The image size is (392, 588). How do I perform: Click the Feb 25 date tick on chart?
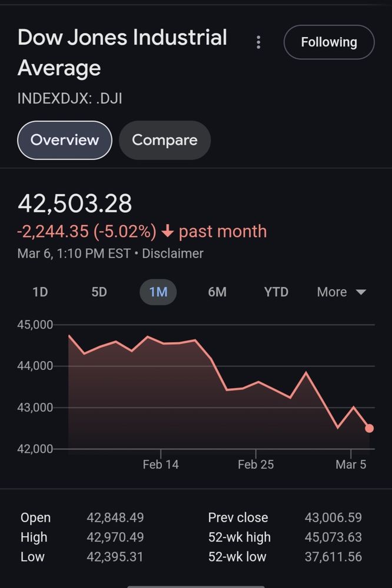tap(255, 465)
